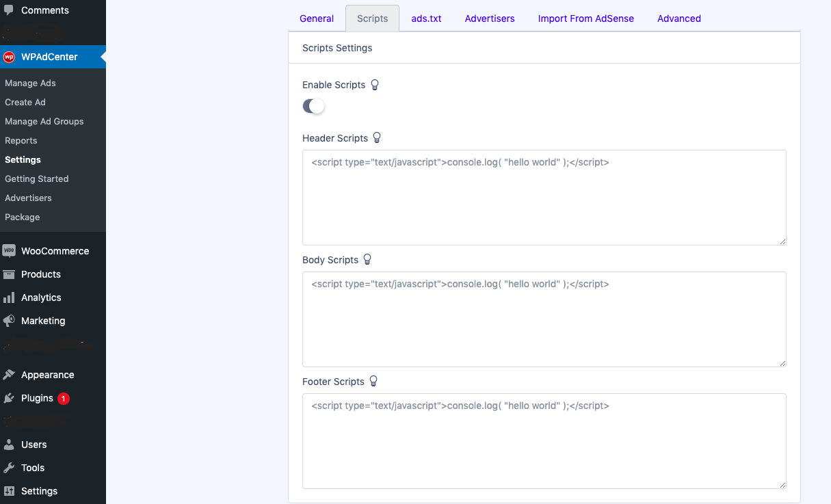Click the WPAdCenter plugin logo icon

tap(8, 57)
